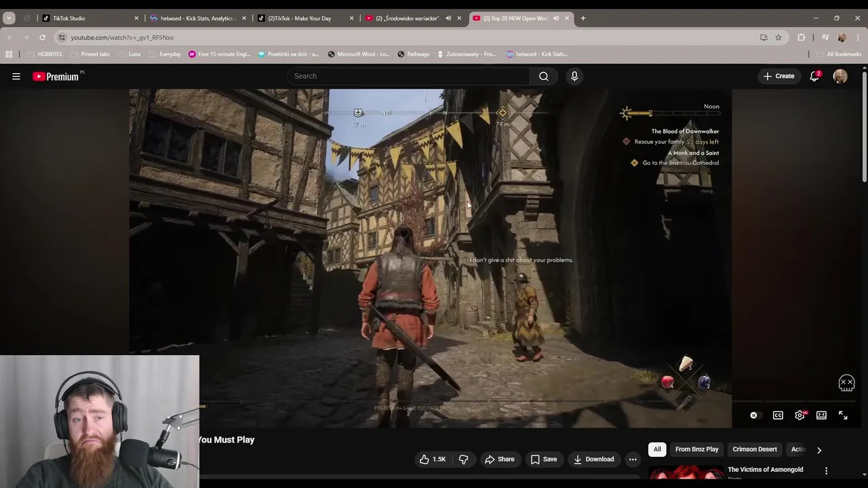Open the Pathways bookmark
Image resolution: width=868 pixels, height=488 pixels.
(414, 54)
